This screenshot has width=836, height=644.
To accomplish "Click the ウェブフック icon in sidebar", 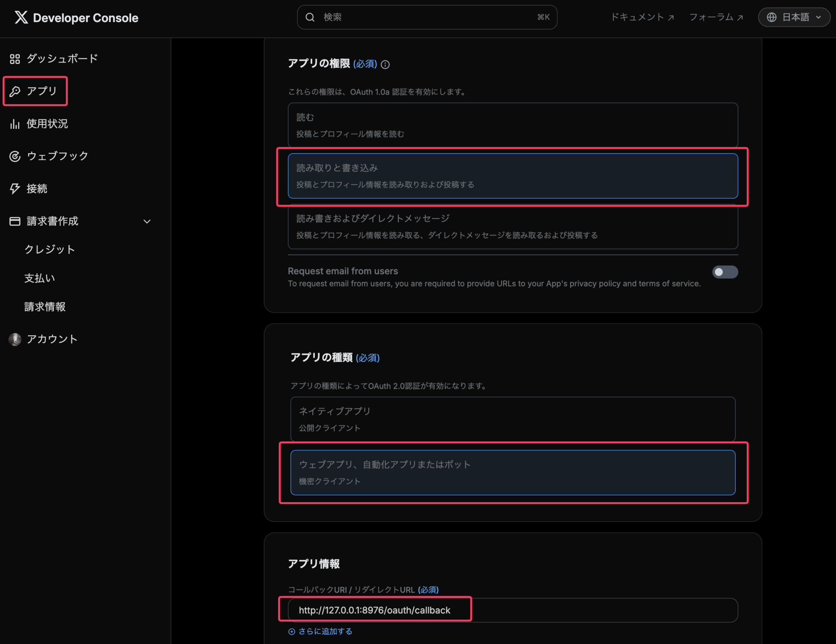I will 15,156.
